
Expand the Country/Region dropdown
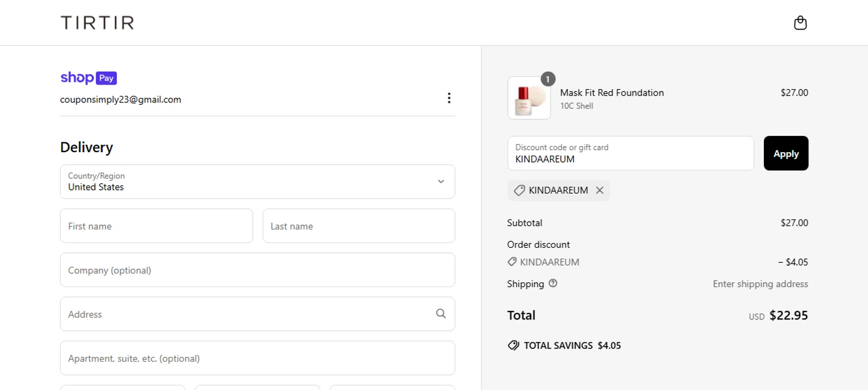pos(258,182)
